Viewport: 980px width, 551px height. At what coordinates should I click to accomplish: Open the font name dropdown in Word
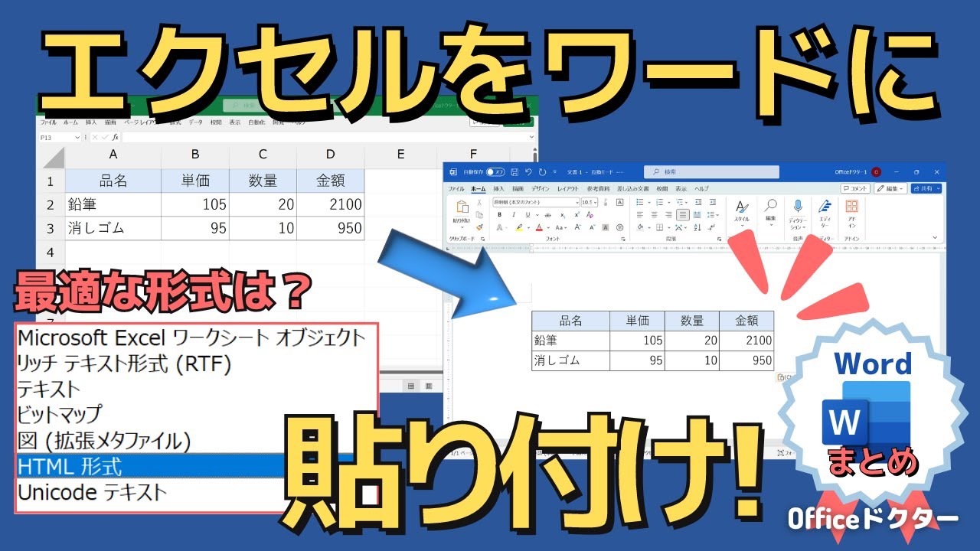click(577, 202)
